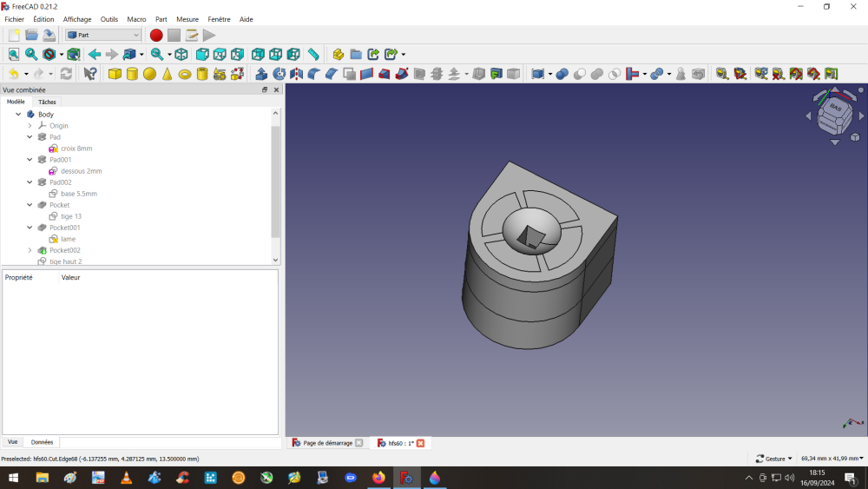Screen dimensions: 868x489
Task: Expand the Origin tree node
Action: [x=30, y=126]
